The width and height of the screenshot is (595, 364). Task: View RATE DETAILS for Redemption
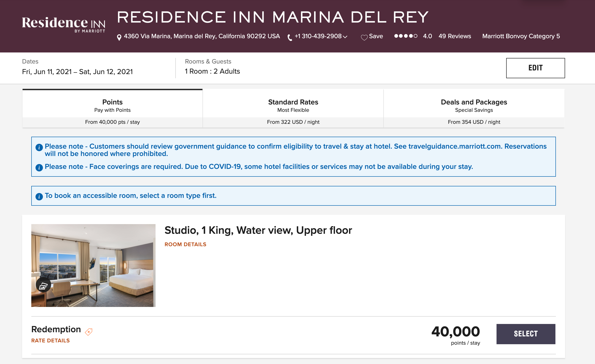[50, 340]
